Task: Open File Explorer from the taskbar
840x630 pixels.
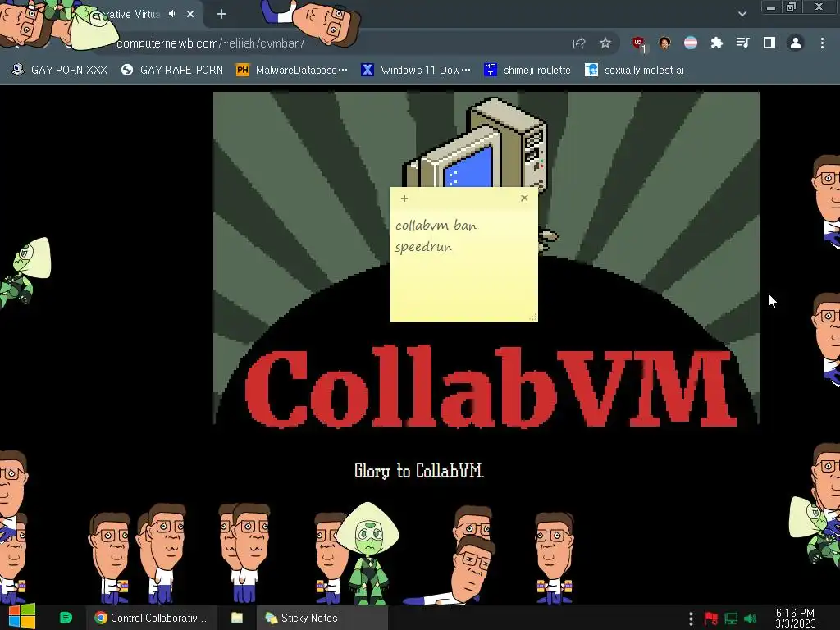Action: point(237,618)
